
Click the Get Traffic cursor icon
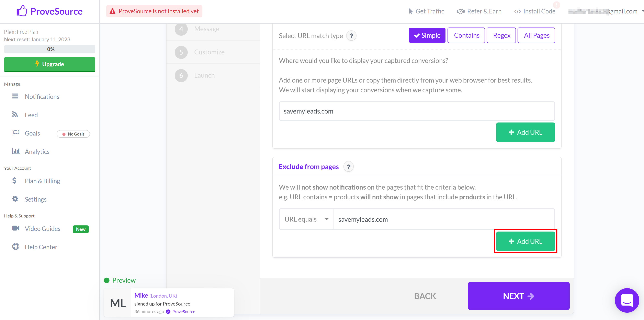coord(410,11)
